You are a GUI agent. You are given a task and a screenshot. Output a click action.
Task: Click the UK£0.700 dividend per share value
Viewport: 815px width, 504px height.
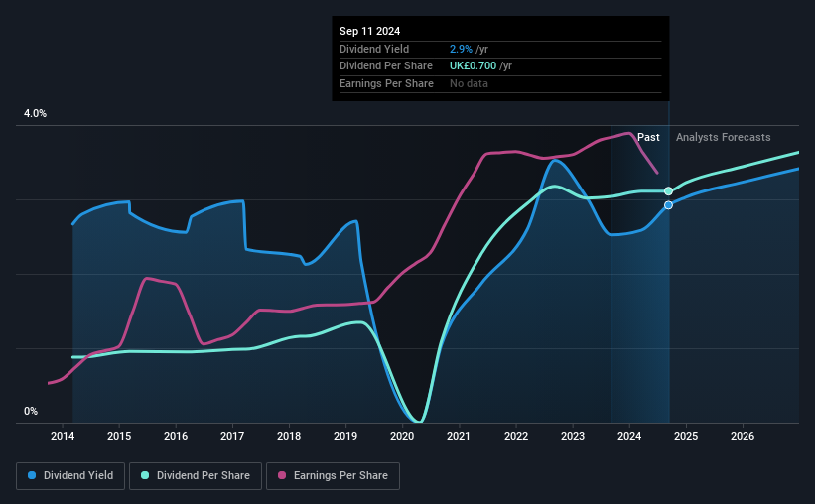(473, 66)
